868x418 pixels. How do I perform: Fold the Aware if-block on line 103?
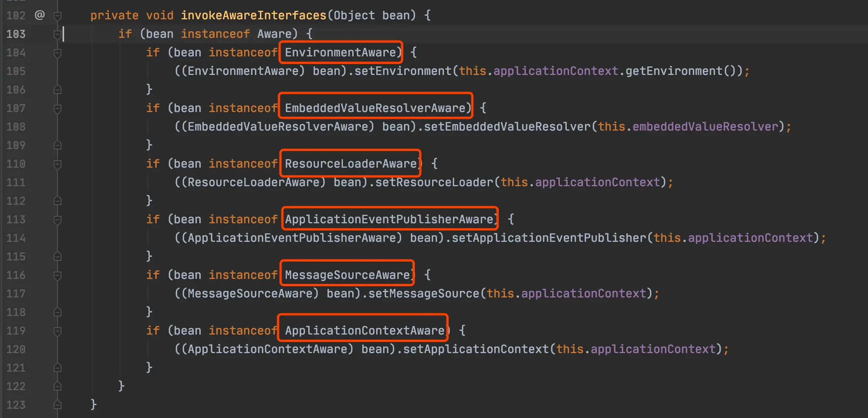(58, 34)
